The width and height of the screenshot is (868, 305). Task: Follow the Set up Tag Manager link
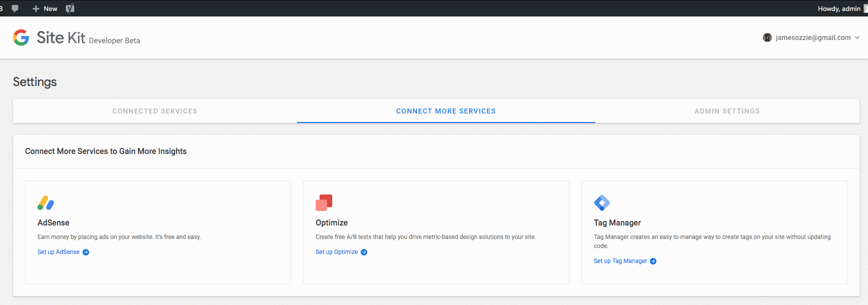tap(620, 261)
